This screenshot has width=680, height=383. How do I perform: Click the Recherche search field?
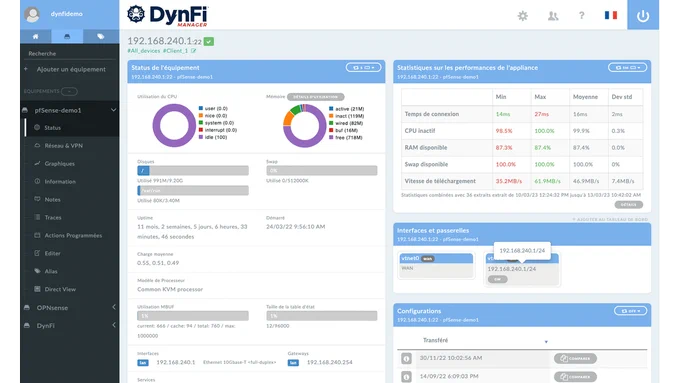pyautogui.click(x=69, y=53)
